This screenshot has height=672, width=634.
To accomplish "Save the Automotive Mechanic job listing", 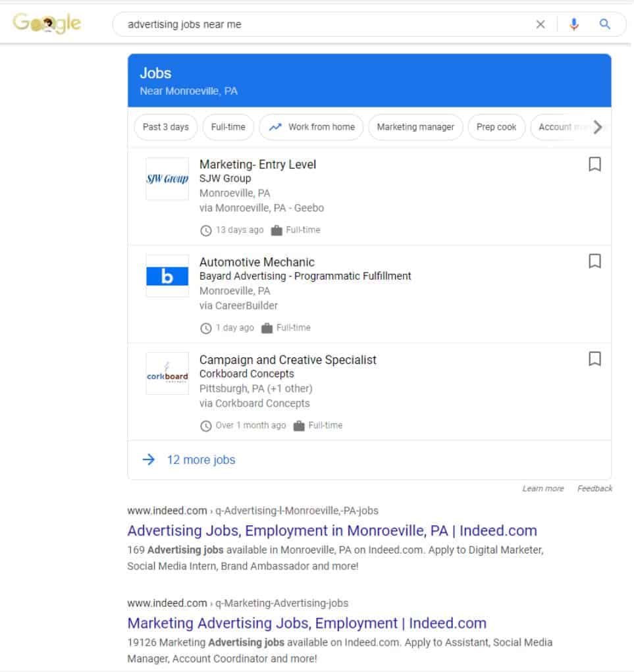I will click(594, 262).
